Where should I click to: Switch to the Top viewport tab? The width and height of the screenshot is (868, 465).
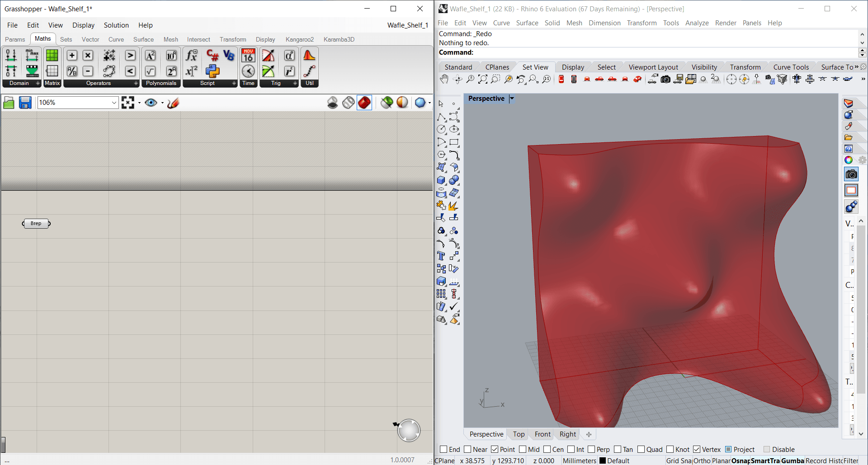519,434
